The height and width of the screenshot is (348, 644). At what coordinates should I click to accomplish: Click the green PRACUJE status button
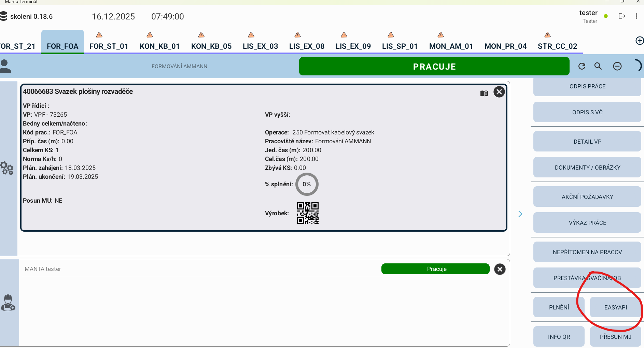(x=434, y=66)
